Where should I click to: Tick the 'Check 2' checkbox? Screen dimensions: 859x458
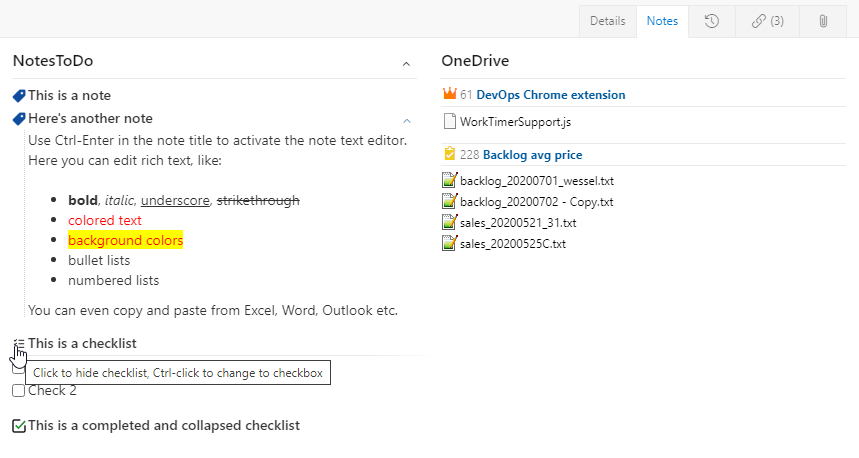click(19, 391)
